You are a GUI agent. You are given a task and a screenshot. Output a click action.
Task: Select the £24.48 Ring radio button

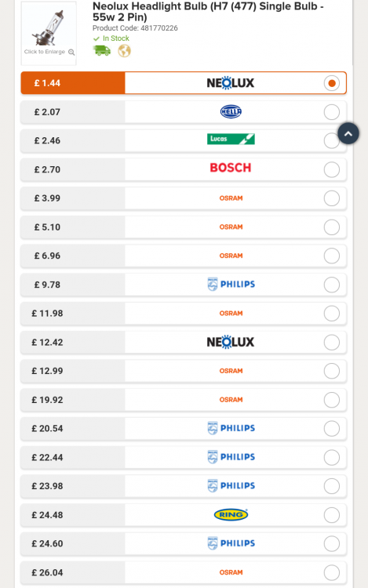(332, 515)
